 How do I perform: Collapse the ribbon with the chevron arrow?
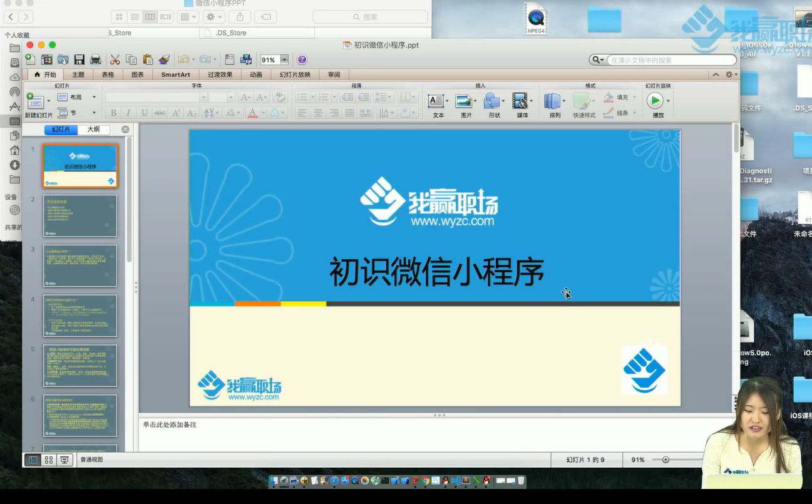(716, 75)
